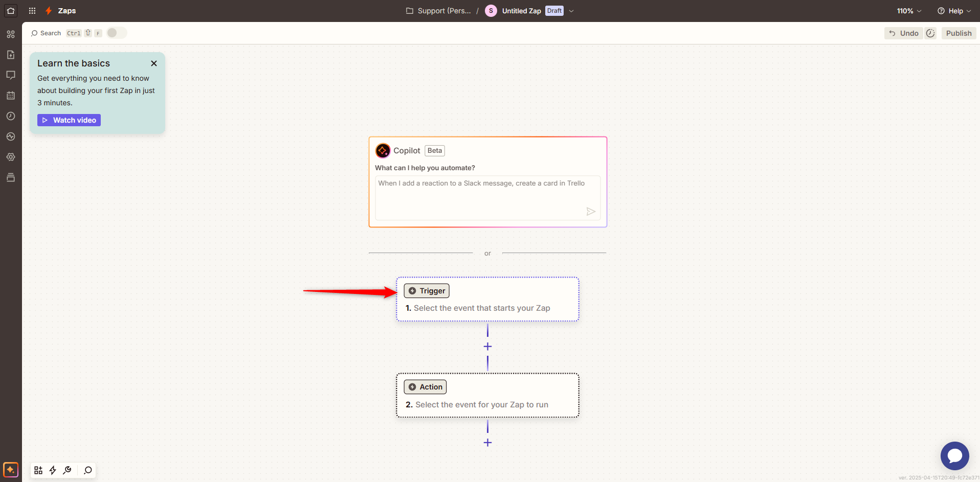Image resolution: width=980 pixels, height=482 pixels.
Task: Open the apps grid launcher
Action: tap(32, 11)
